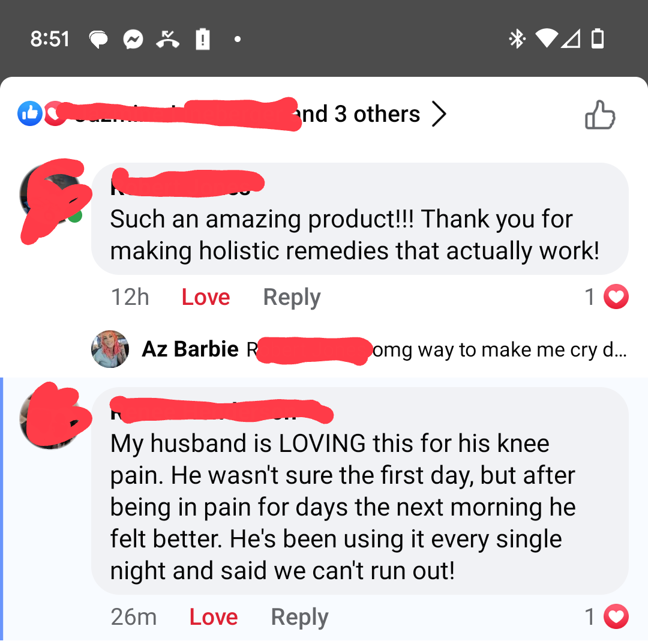
Task: Reply to the amazing product comment
Action: [x=292, y=297]
